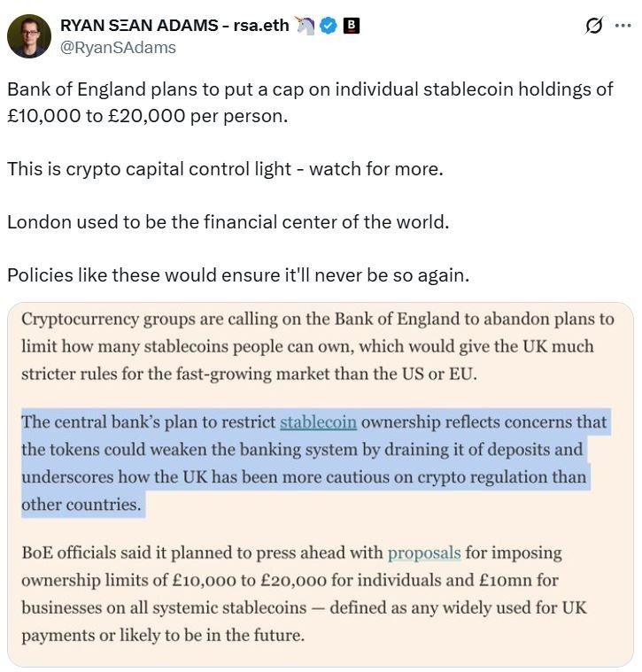Open the RYAN SΞAN ADAMS display name
Viewport: 642px width, 672px height.
click(x=174, y=26)
